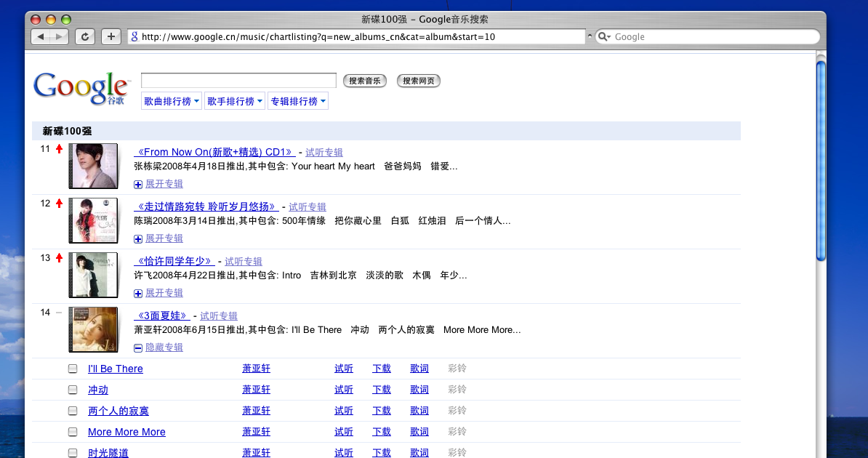Click the magnifier icon in Google search field

(x=604, y=36)
